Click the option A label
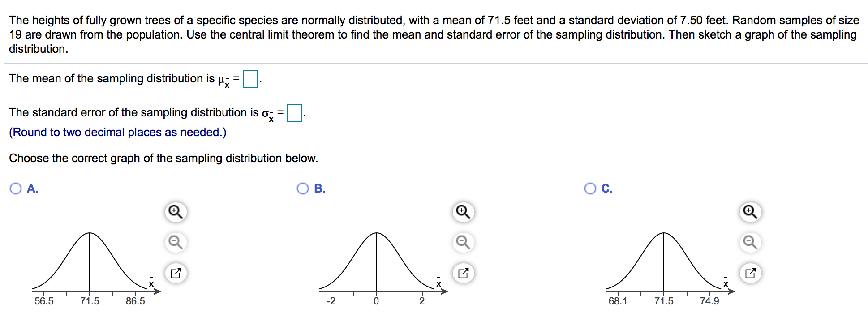This screenshot has width=868, height=317. [32, 188]
